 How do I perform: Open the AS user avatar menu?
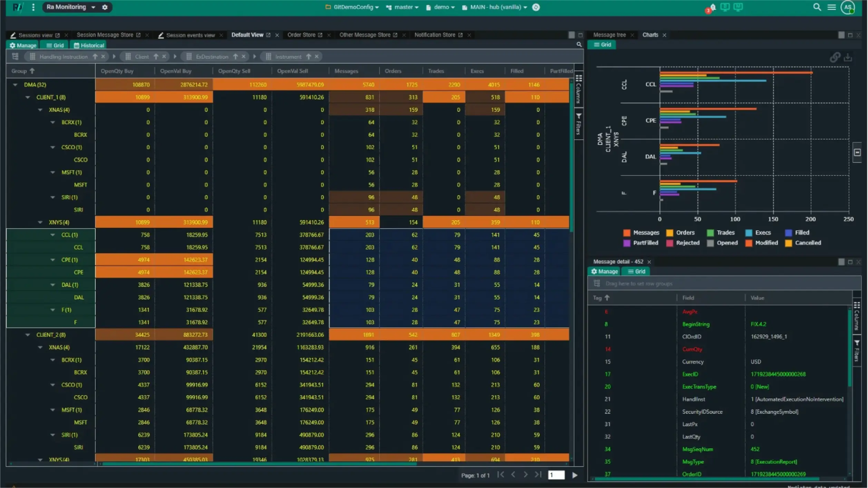click(x=848, y=7)
